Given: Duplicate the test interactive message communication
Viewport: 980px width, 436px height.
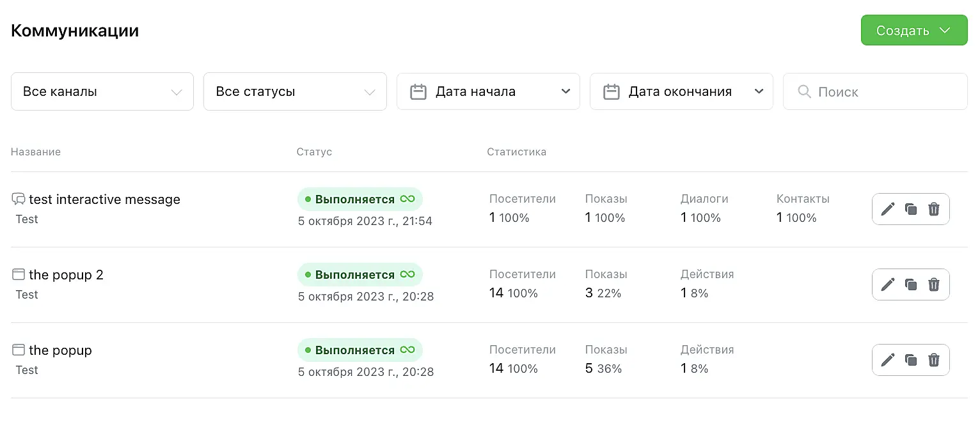Looking at the screenshot, I should coord(911,209).
